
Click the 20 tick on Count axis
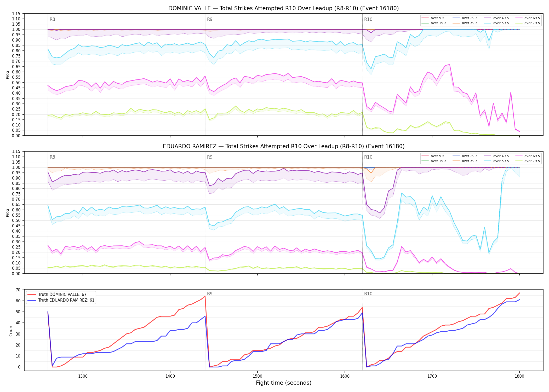point(18,345)
